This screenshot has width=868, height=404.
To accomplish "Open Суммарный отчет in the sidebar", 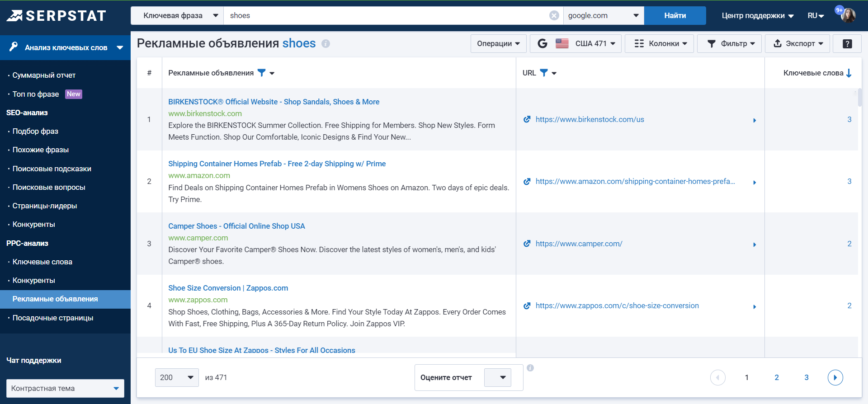I will 44,75.
